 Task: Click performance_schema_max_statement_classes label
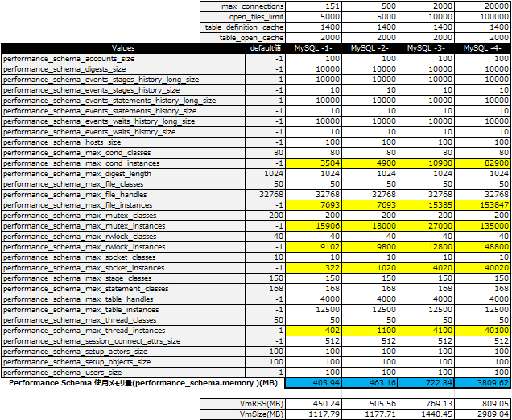point(123,289)
